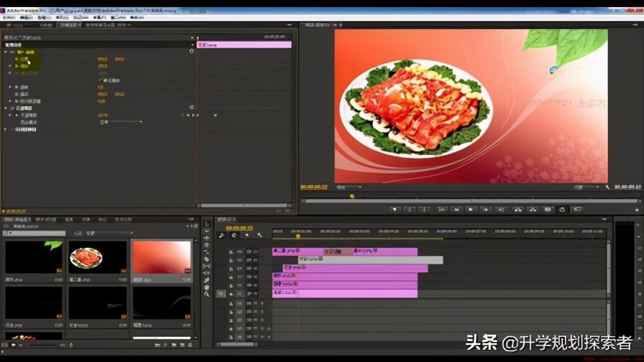
Task: Toggle uniform scale checkbox in Effect Controls
Action: point(100,80)
